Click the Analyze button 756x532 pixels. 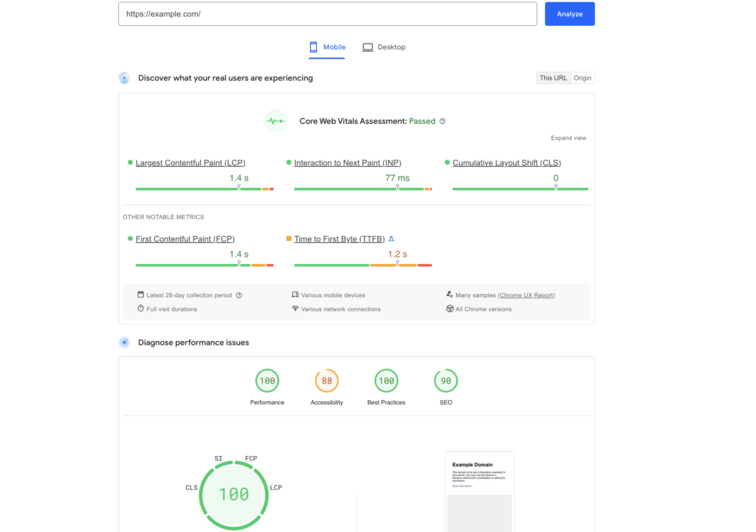pos(569,14)
